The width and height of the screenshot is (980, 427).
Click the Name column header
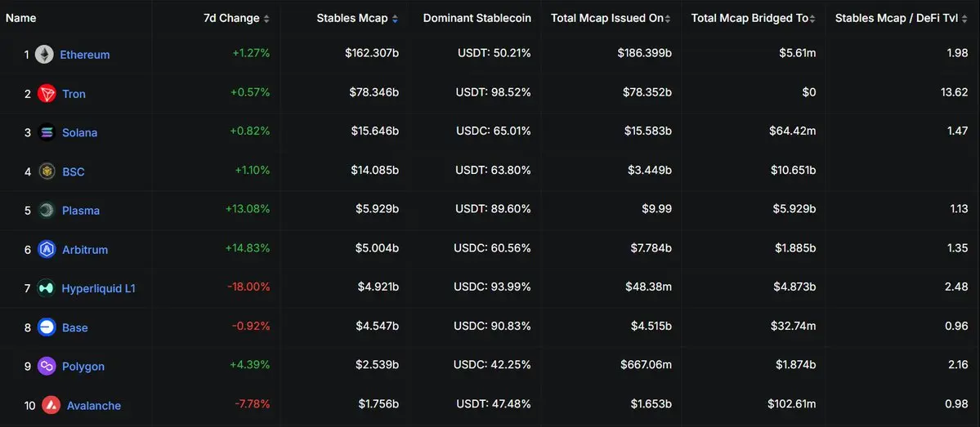point(20,18)
